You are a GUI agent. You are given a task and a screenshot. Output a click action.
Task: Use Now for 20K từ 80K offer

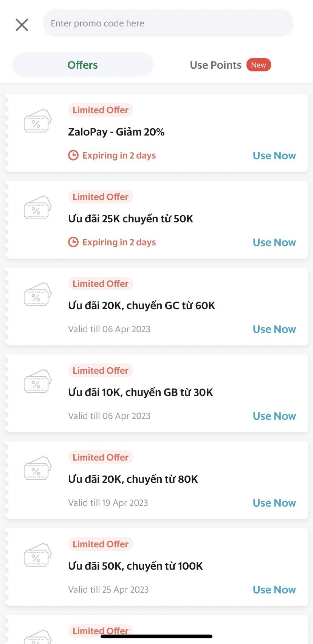tap(274, 503)
